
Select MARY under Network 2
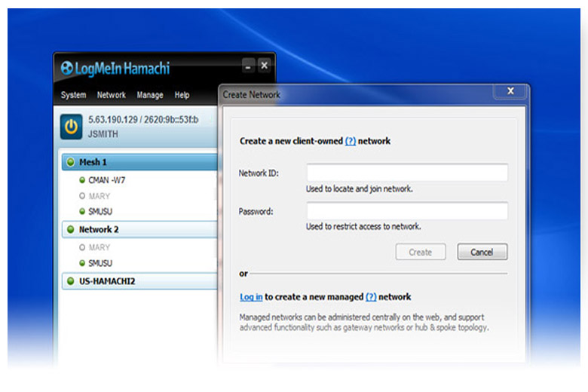click(100, 247)
